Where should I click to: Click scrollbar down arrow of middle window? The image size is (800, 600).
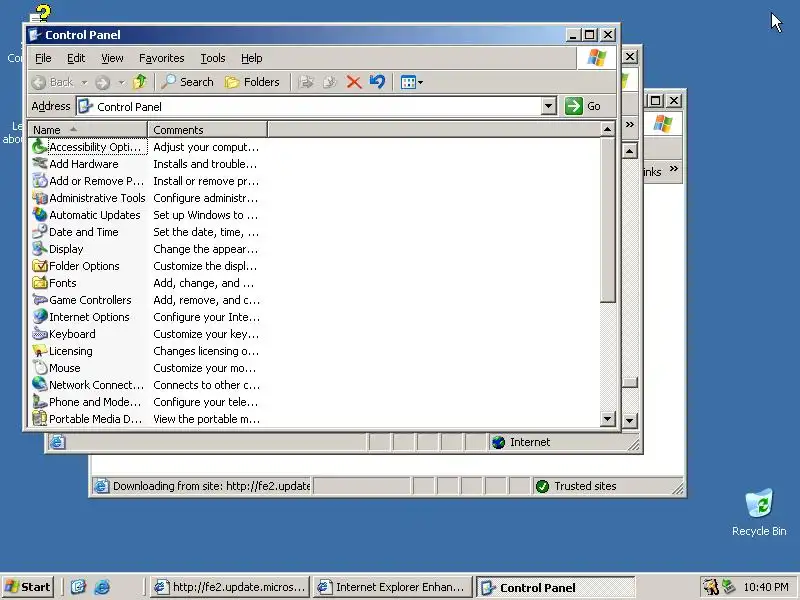[x=630, y=421]
